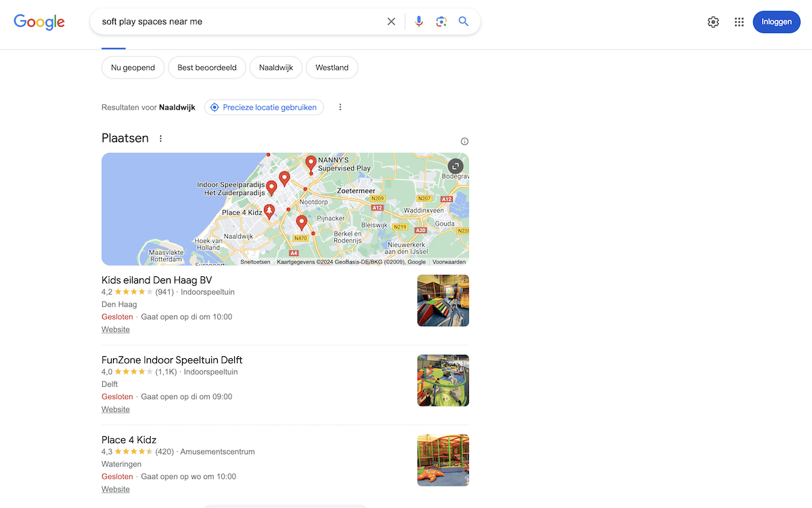This screenshot has width=812, height=508.
Task: Open Place 4 Kidz photo thumbnail
Action: [443, 460]
